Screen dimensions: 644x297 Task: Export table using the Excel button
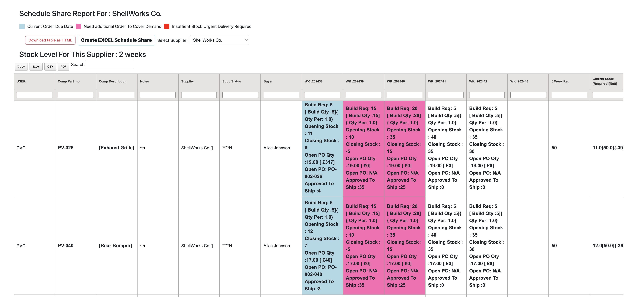pos(36,67)
